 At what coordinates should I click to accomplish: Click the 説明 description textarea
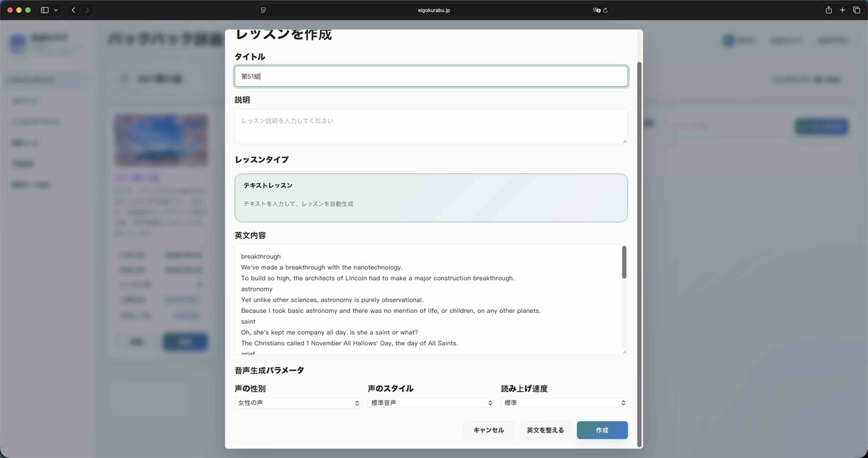pyautogui.click(x=431, y=126)
